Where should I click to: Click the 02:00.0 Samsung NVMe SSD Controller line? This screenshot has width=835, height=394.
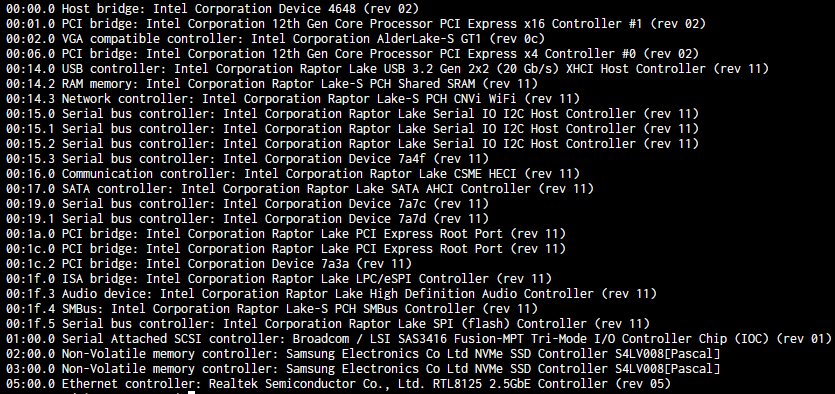click(x=363, y=354)
